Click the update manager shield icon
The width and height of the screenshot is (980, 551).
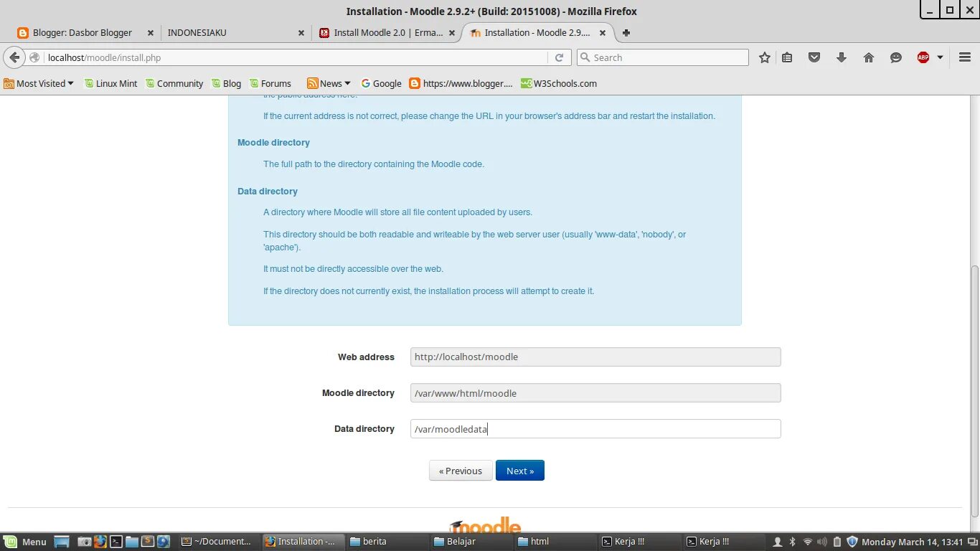[852, 542]
